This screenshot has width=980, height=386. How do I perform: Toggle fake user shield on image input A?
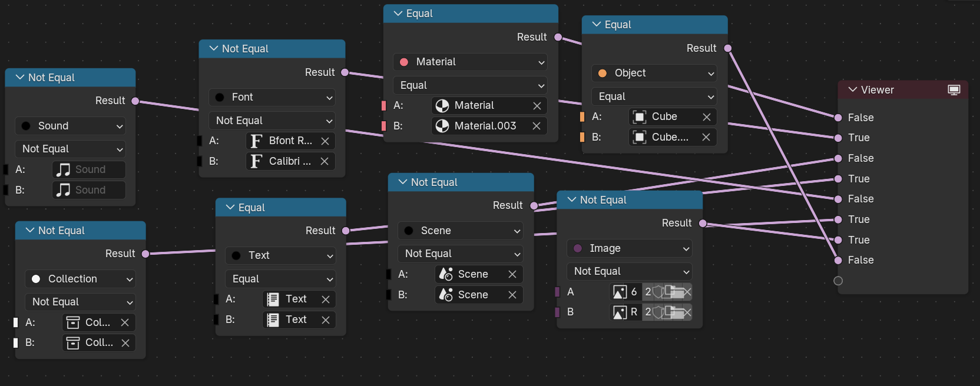pyautogui.click(x=658, y=292)
